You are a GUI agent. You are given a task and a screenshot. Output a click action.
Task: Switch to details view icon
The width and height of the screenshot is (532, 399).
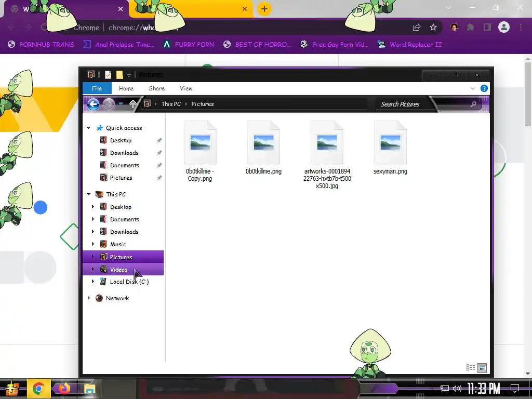471,367
